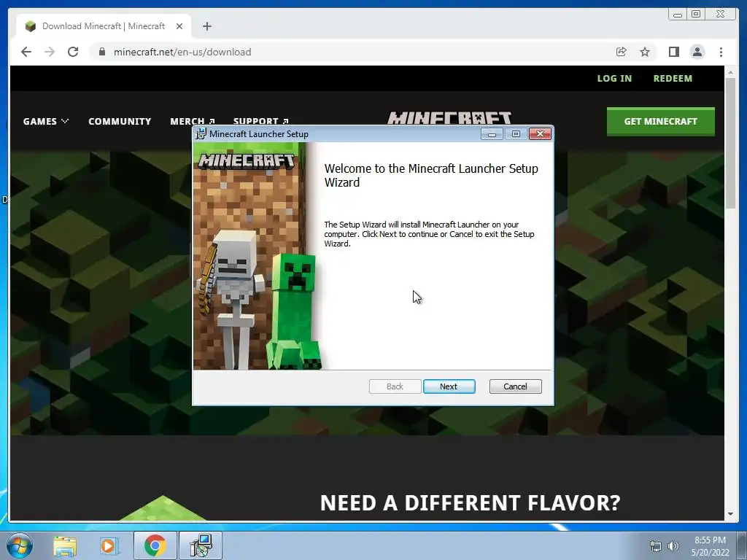747x560 pixels.
Task: Open the SUPPORT external link
Action: coord(260,122)
